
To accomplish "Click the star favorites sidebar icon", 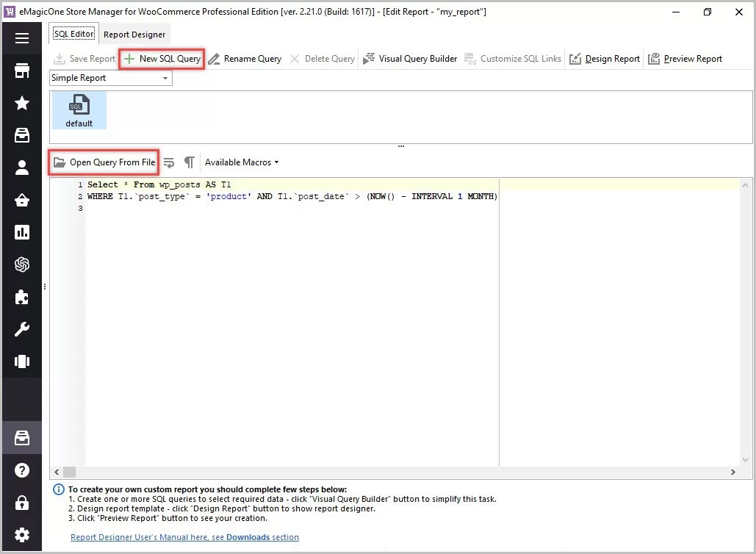I will pyautogui.click(x=22, y=103).
